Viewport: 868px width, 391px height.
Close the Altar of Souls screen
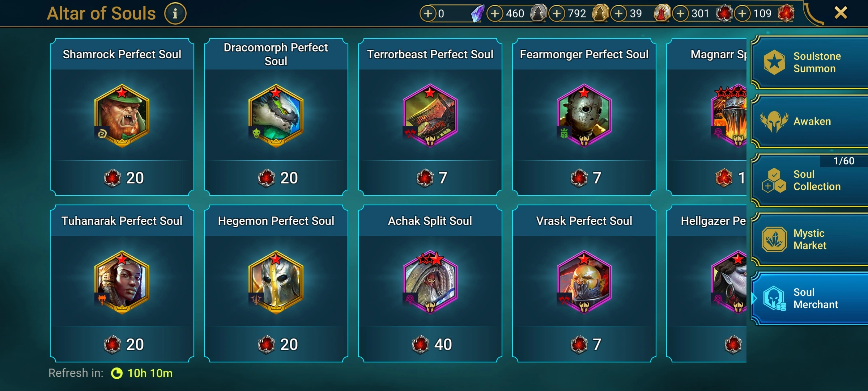(x=841, y=13)
